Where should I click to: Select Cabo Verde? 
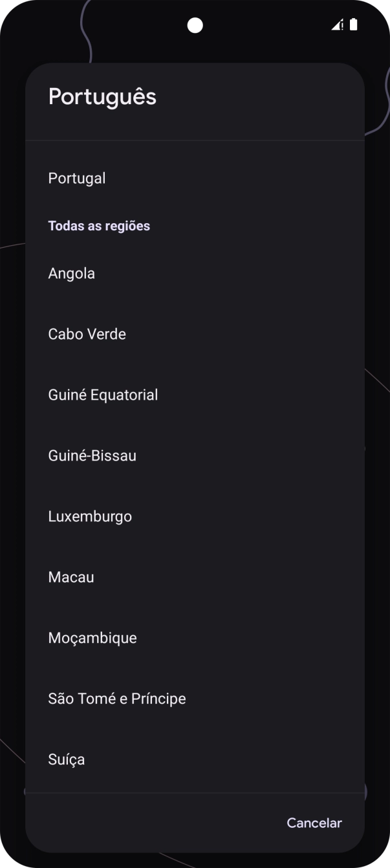pos(87,334)
